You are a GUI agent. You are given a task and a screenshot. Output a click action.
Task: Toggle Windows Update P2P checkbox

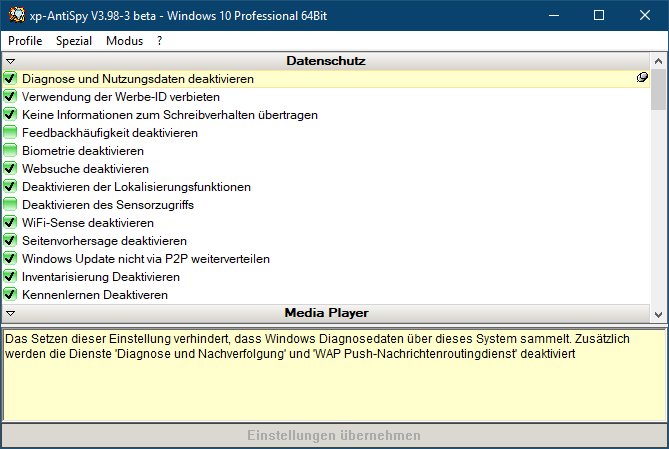pyautogui.click(x=10, y=258)
